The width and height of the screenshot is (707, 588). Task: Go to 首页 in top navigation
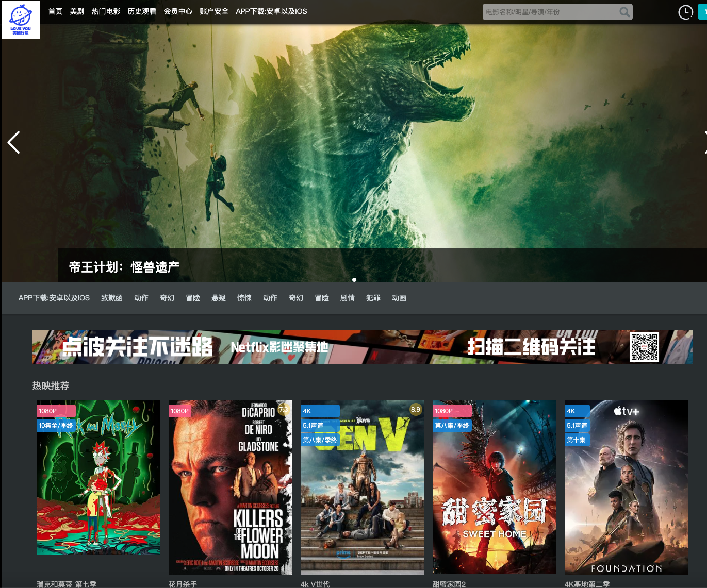point(55,11)
